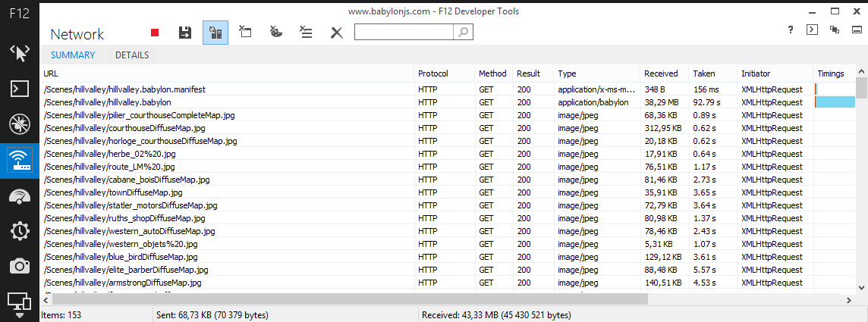
Task: Switch to the DETAILS tab
Action: [x=132, y=55]
